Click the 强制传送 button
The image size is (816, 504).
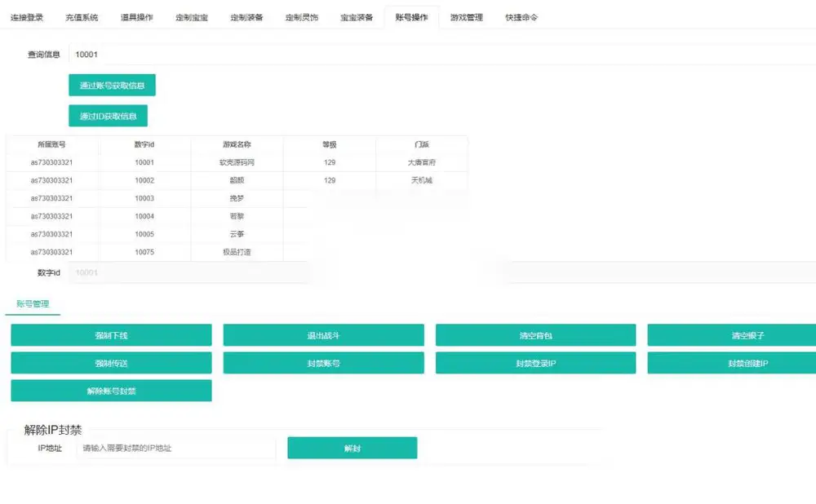coord(111,363)
